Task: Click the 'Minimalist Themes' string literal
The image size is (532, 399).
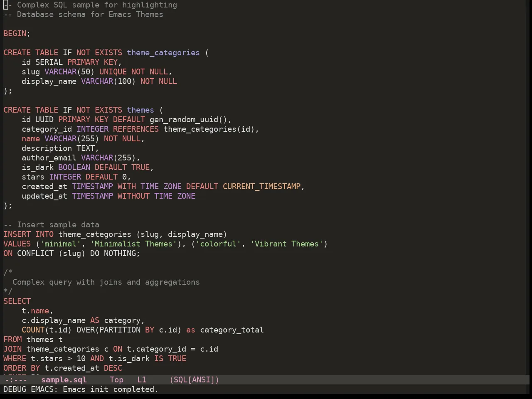Action: point(133,244)
